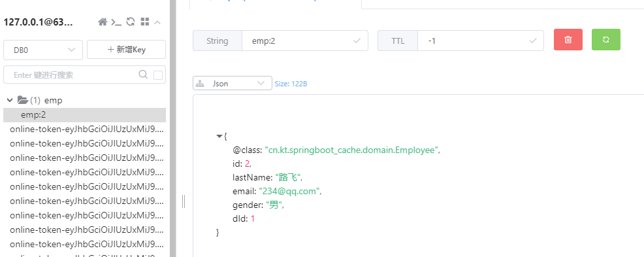Open the Redis console terminal icon

click(116, 22)
